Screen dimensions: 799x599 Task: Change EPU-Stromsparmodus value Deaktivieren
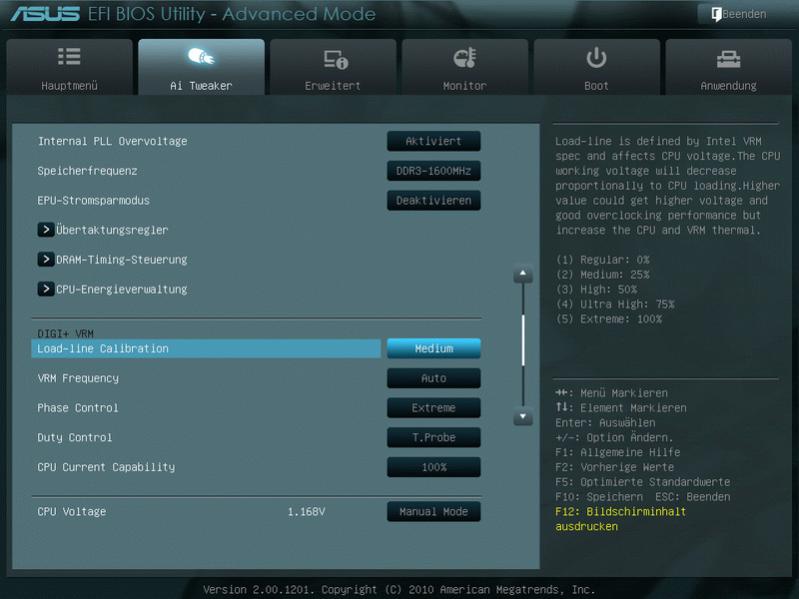coord(434,200)
